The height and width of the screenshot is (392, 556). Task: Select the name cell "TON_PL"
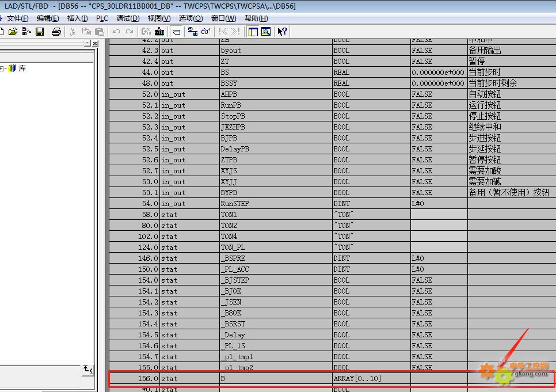coord(276,248)
